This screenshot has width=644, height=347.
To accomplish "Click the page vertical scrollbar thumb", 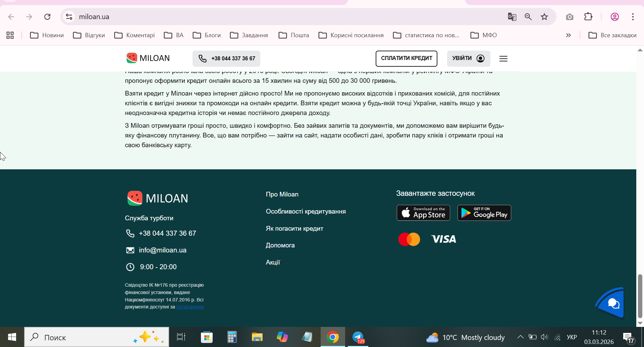I will pyautogui.click(x=640, y=296).
